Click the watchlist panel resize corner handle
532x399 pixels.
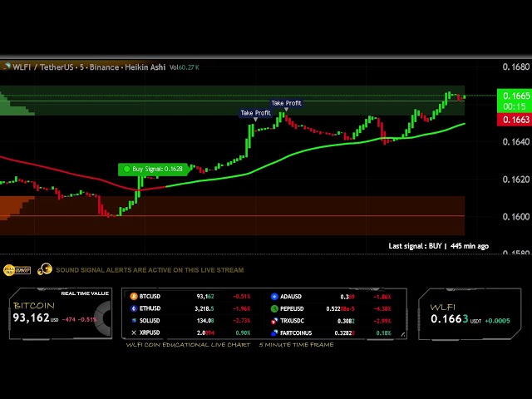[403, 334]
